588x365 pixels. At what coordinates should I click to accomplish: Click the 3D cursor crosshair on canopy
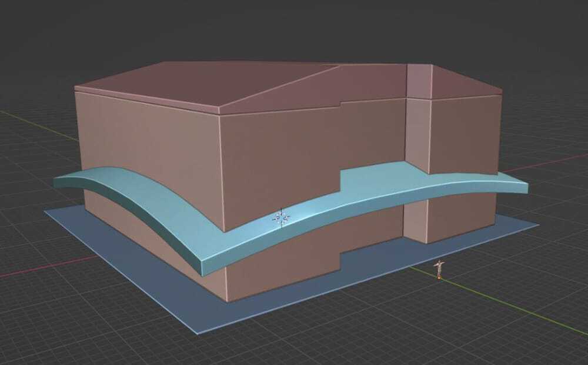pos(281,217)
